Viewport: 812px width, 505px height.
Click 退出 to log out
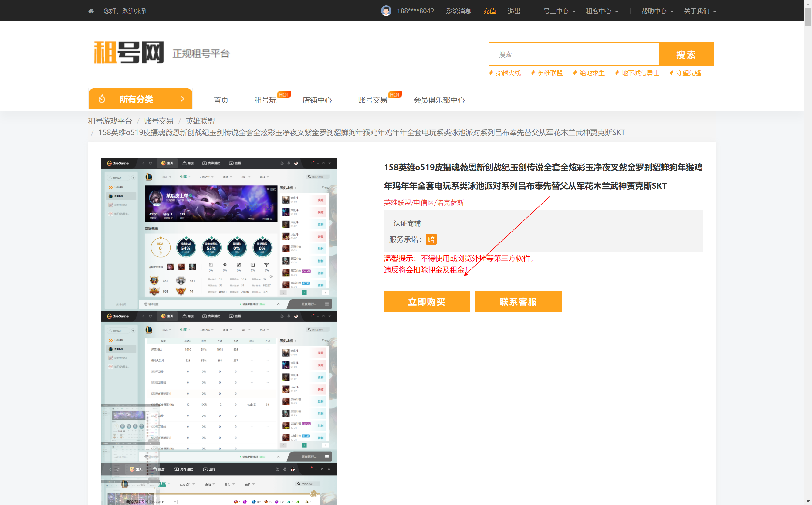coord(514,11)
